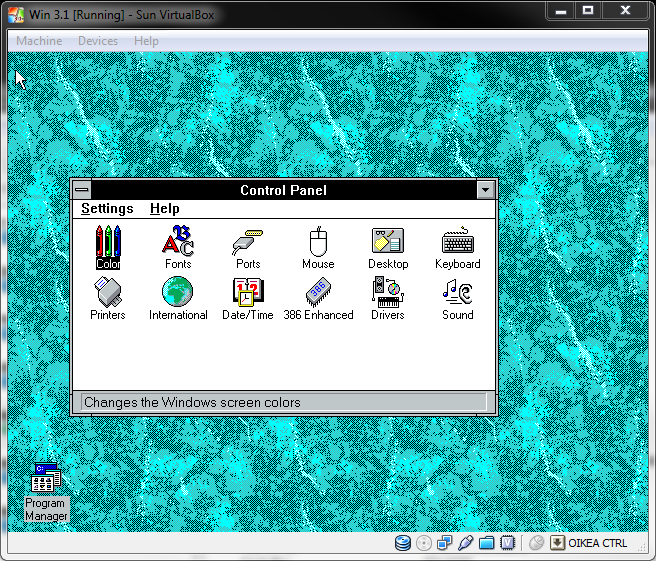The width and height of the screenshot is (656, 561).
Task: Open the Fonts icon
Action: (x=178, y=247)
